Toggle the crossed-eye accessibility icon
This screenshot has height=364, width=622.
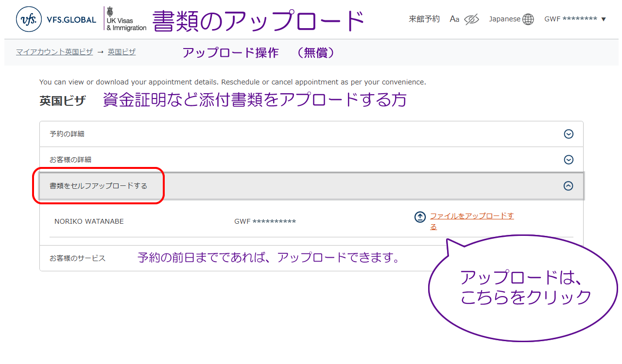(471, 19)
